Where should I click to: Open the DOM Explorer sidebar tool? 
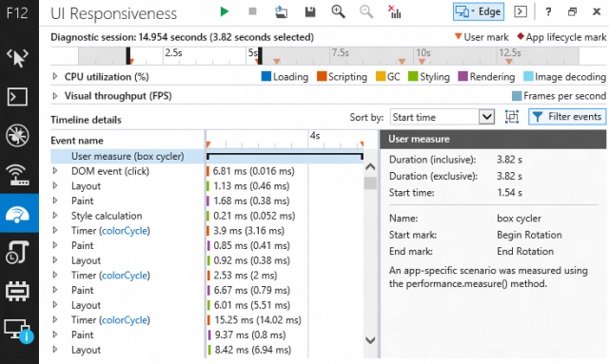pos(18,58)
